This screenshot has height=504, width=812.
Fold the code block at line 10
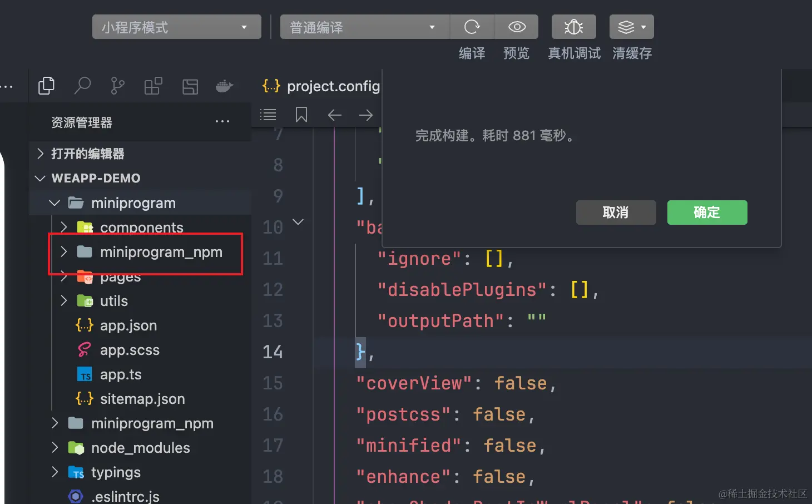click(x=299, y=221)
